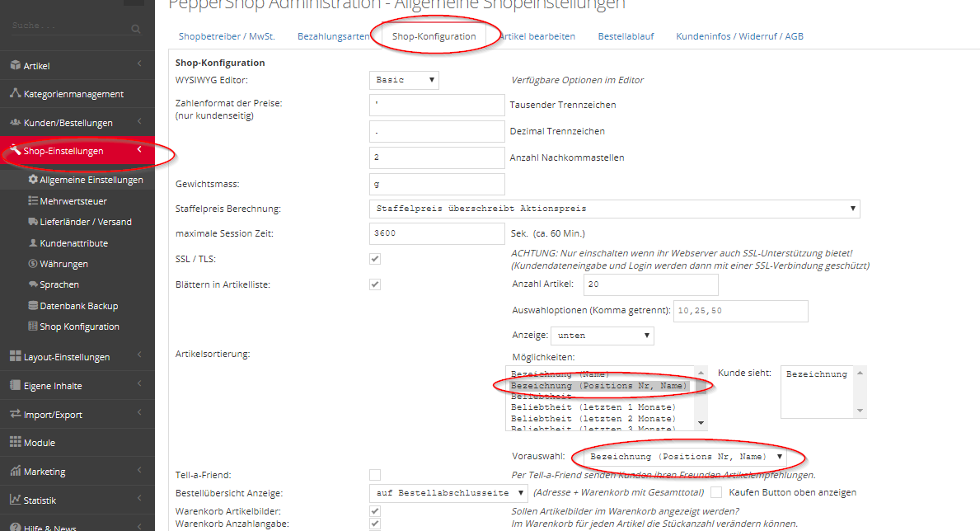Open the Staffelpreis Berechnung dropdown
Viewport: 980px width, 531px height.
pos(614,209)
